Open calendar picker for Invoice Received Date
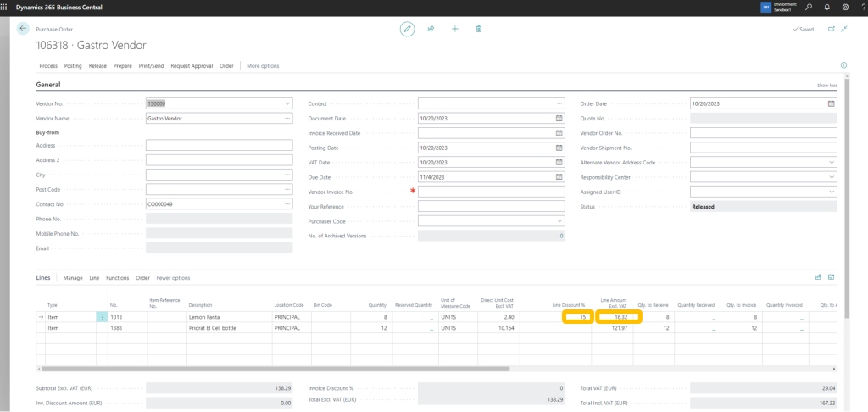 pyautogui.click(x=559, y=133)
